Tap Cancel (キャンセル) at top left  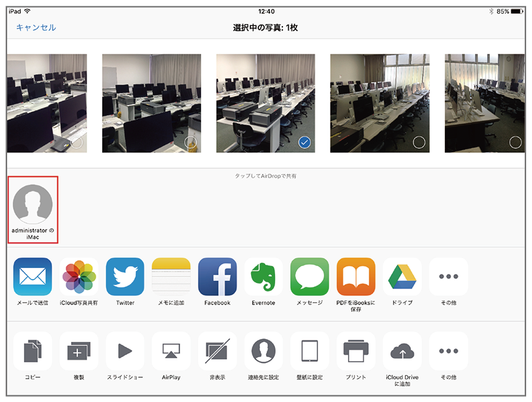click(36, 27)
